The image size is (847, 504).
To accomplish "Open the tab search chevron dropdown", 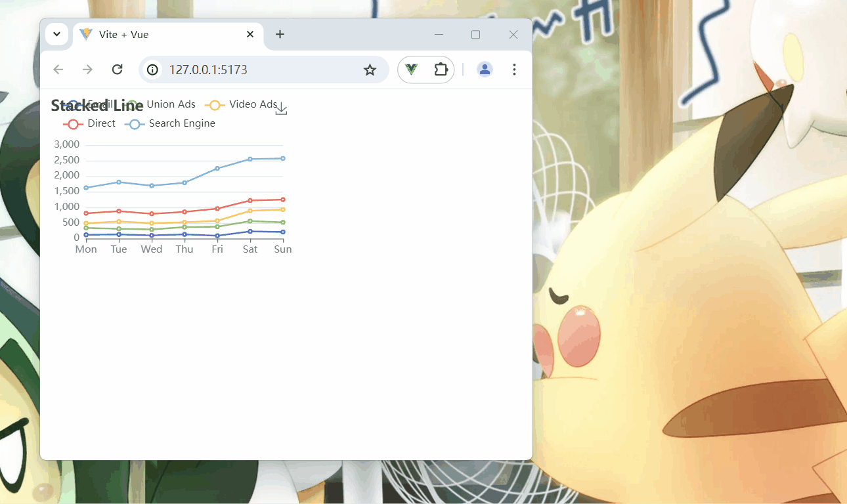I will [56, 34].
